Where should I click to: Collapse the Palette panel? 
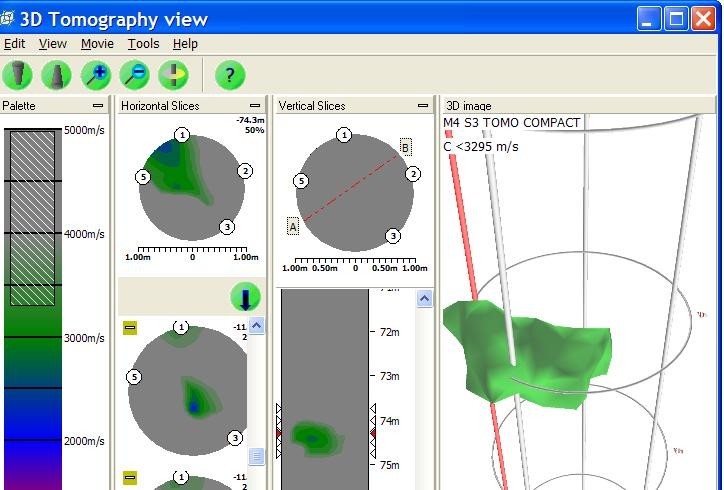click(98, 105)
